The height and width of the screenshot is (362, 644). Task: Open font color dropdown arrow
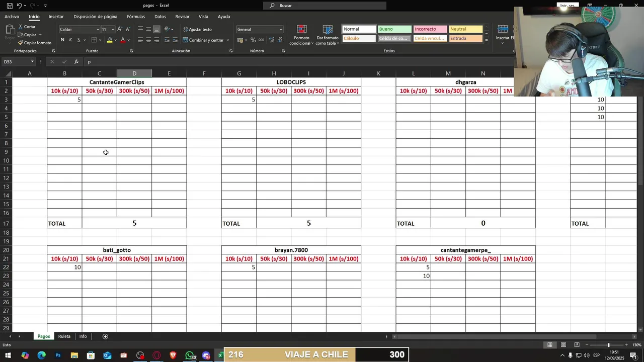[128, 40]
